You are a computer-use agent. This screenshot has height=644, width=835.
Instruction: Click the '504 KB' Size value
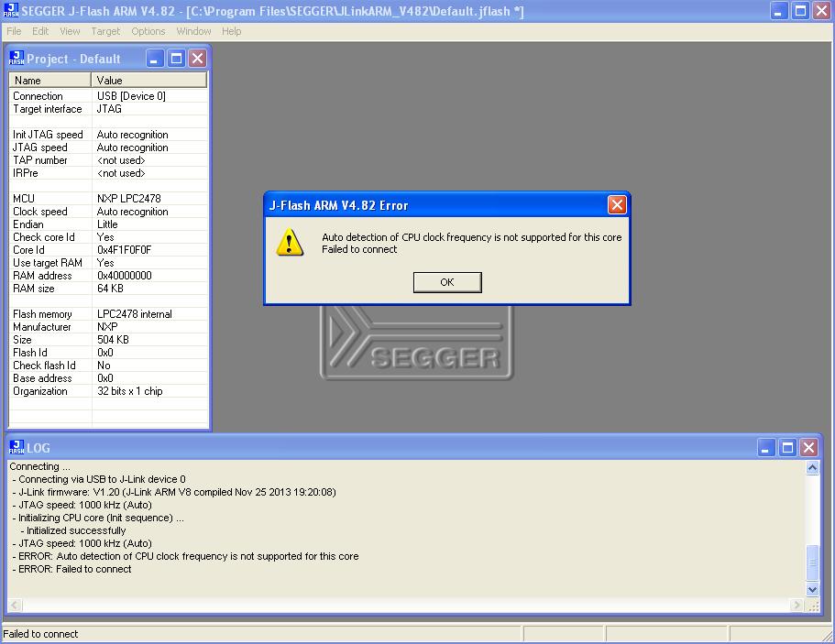pos(113,340)
